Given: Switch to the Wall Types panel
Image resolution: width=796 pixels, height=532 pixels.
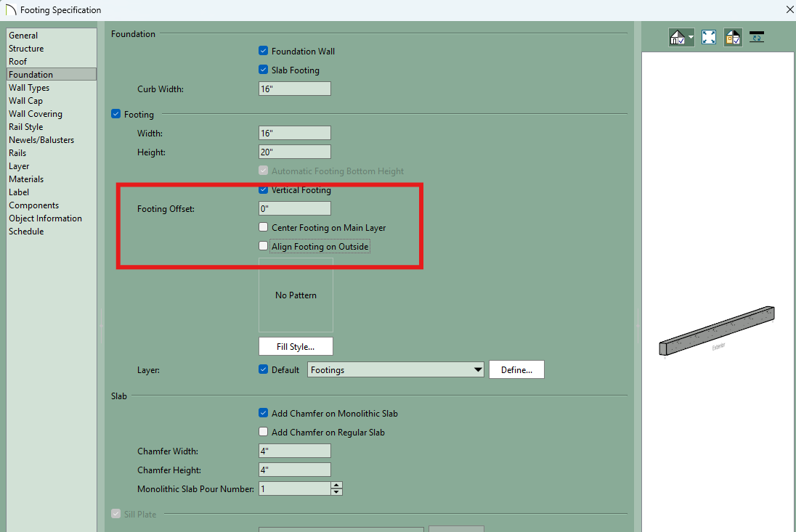Looking at the screenshot, I should tap(29, 88).
